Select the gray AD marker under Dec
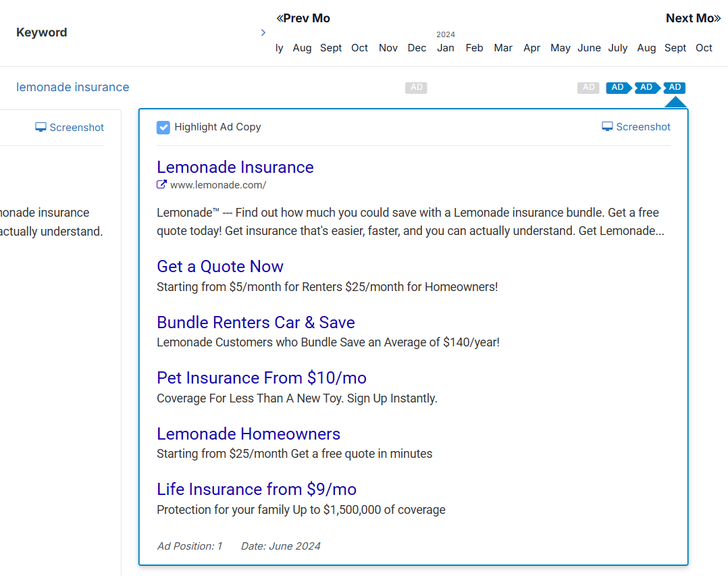The height and width of the screenshot is (576, 728). point(416,87)
